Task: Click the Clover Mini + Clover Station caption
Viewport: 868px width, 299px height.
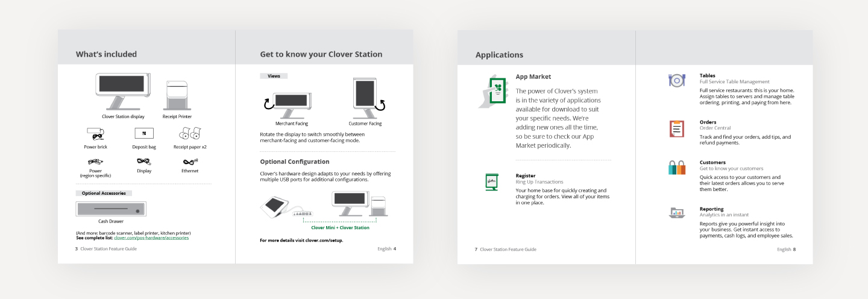Action: point(340,228)
